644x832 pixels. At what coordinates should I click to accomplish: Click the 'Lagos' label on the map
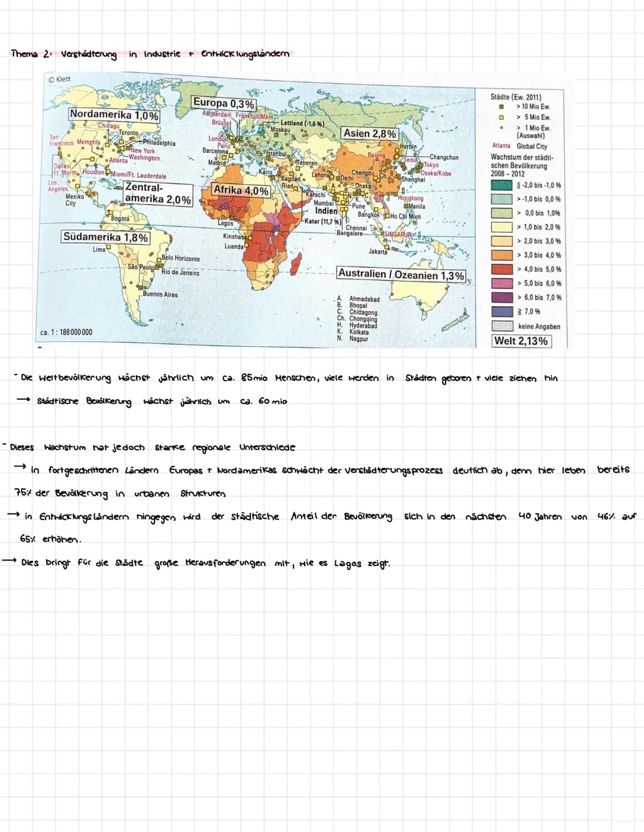tap(225, 224)
